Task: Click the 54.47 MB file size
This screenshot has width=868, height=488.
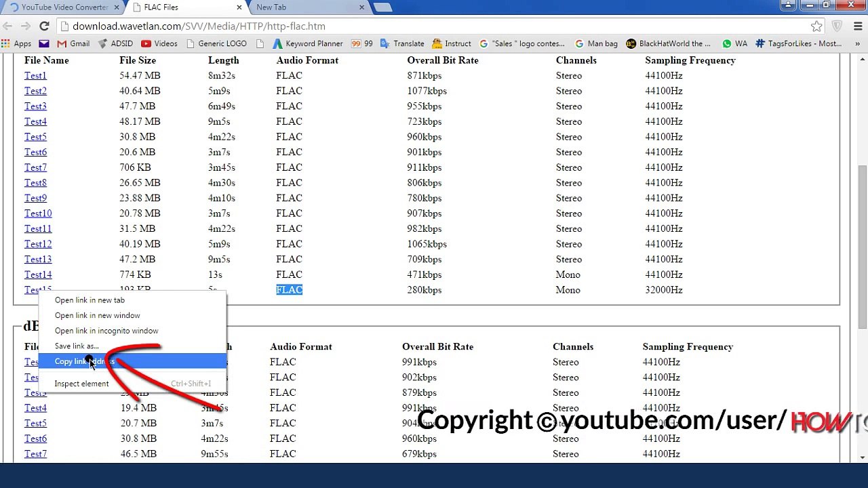Action: point(140,76)
